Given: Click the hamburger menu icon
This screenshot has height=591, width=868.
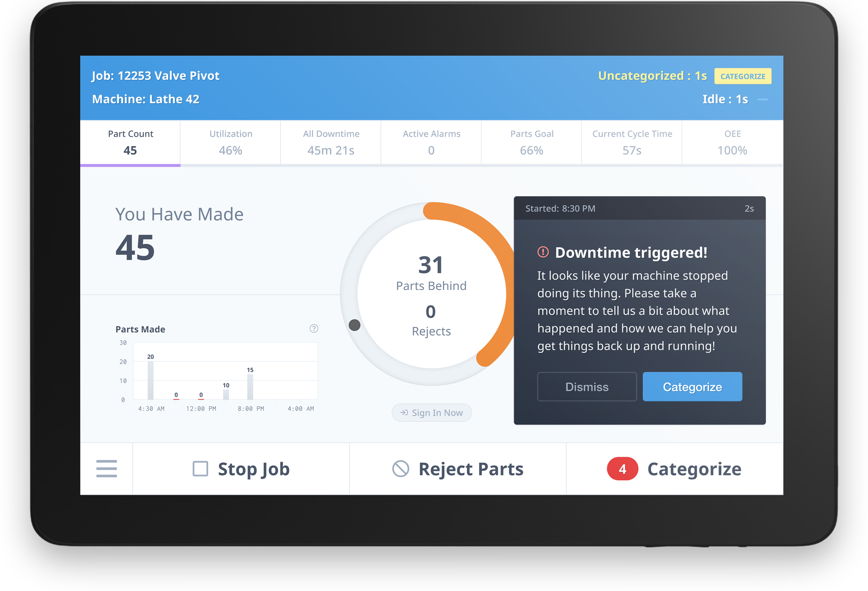Looking at the screenshot, I should click(107, 469).
